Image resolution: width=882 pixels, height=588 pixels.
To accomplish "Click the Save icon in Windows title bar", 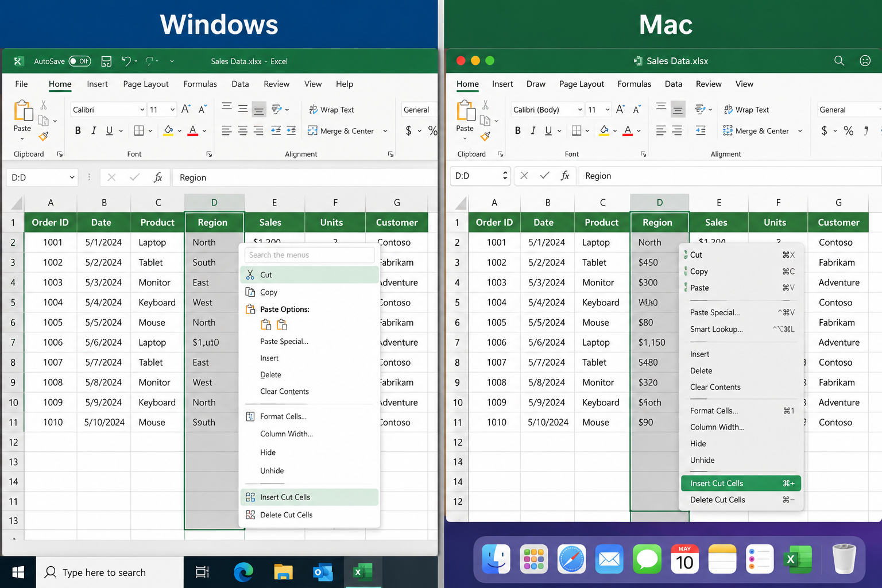I will 106,61.
